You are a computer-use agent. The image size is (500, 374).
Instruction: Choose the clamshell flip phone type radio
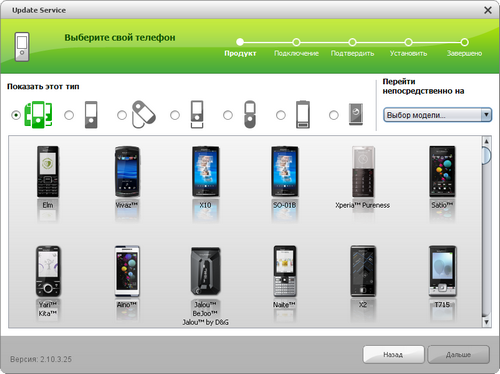tap(228, 115)
